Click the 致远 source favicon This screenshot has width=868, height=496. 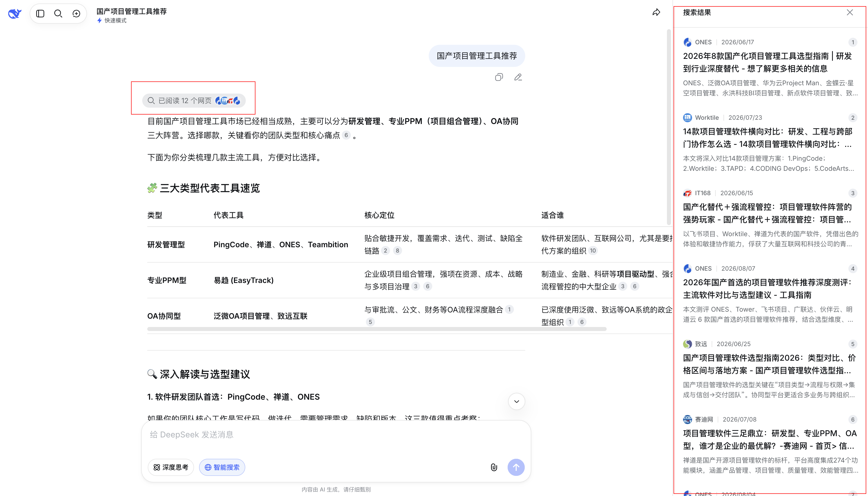coord(687,344)
